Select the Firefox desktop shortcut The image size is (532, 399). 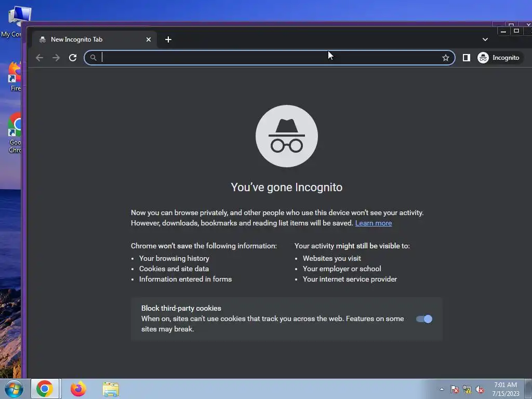(15, 76)
